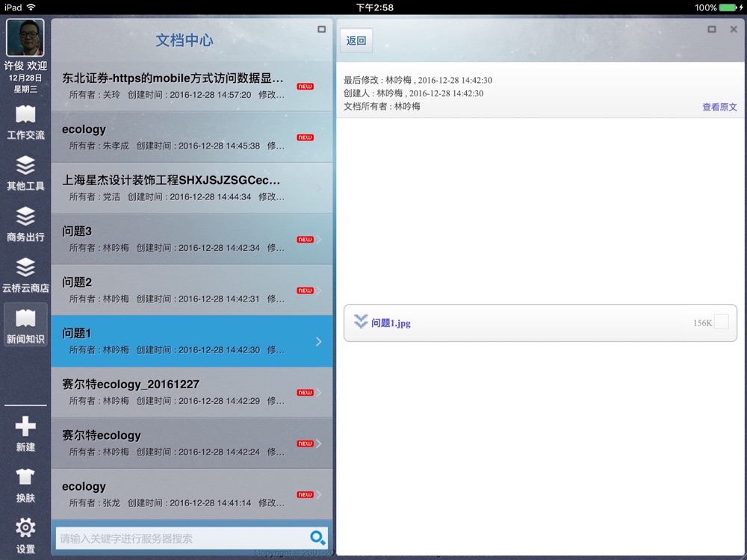
Task: Open 云桥云商店 from the sidebar
Action: pos(25,275)
